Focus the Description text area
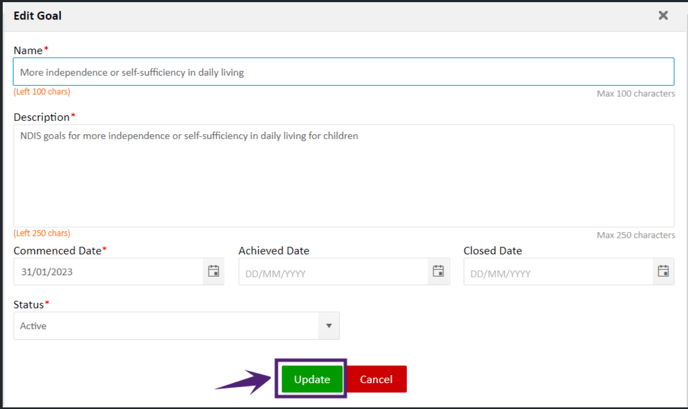688x409 pixels. (x=344, y=176)
